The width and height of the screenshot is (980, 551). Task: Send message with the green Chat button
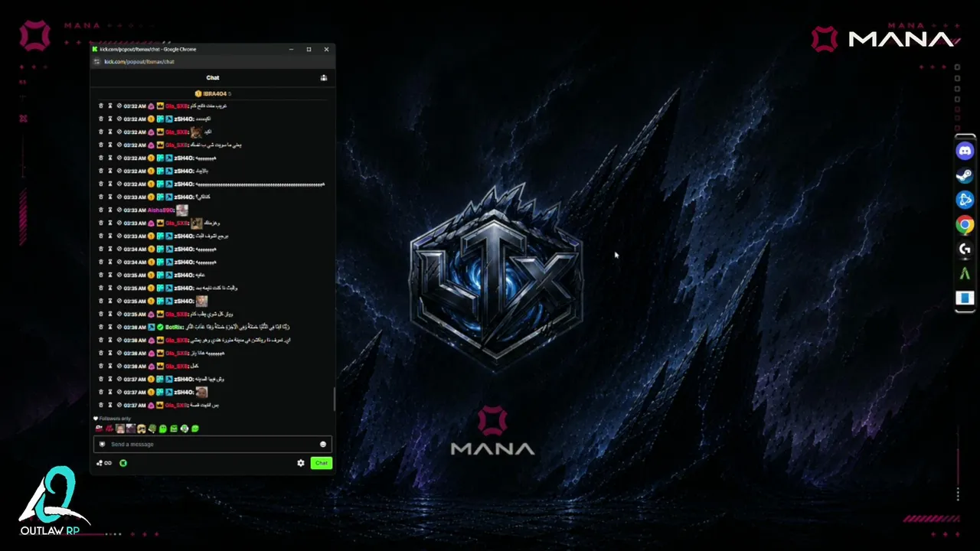click(x=322, y=463)
